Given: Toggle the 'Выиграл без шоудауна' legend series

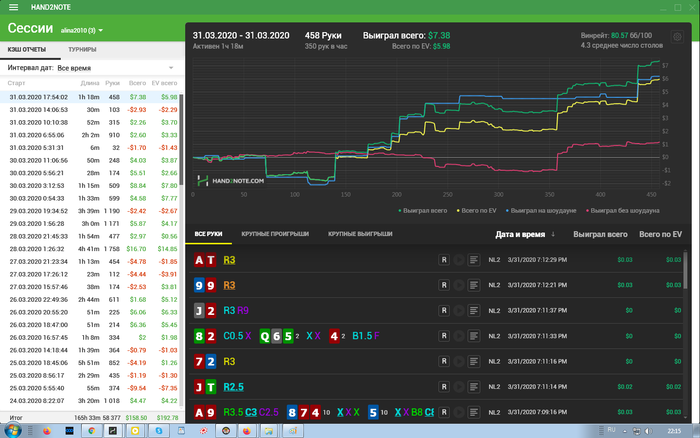Looking at the screenshot, I should pyautogui.click(x=622, y=210).
